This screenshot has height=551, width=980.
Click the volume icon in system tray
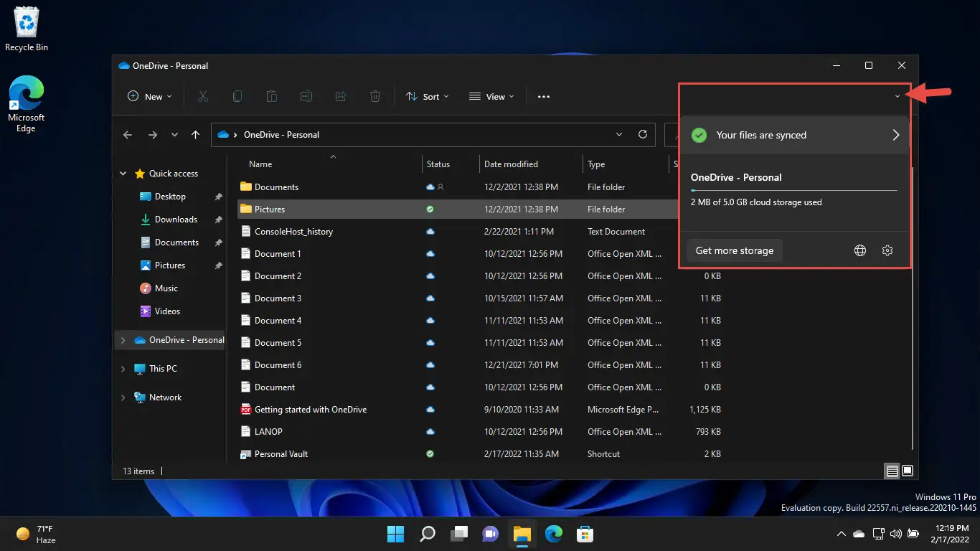895,534
